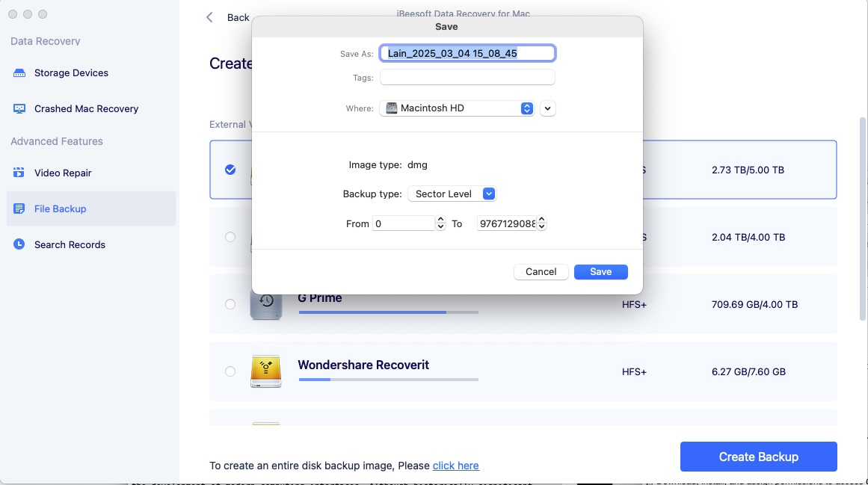Click inside the Tags input field
This screenshot has height=485, width=868.
(x=467, y=77)
